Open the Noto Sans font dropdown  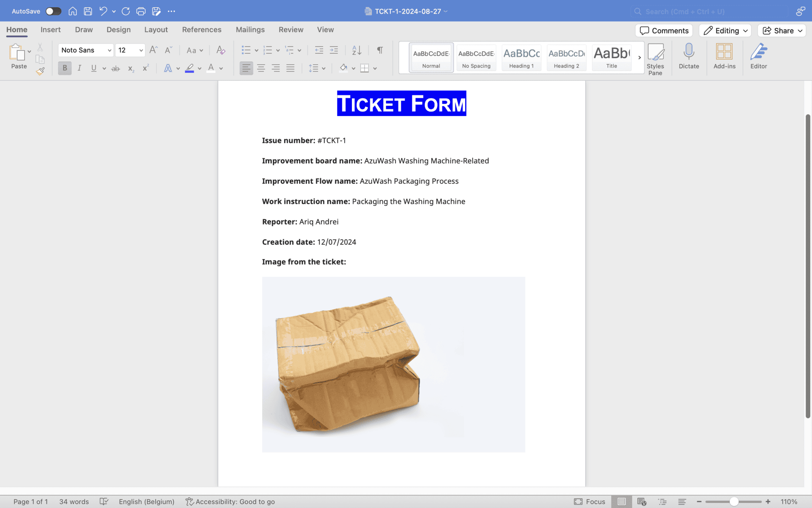109,50
